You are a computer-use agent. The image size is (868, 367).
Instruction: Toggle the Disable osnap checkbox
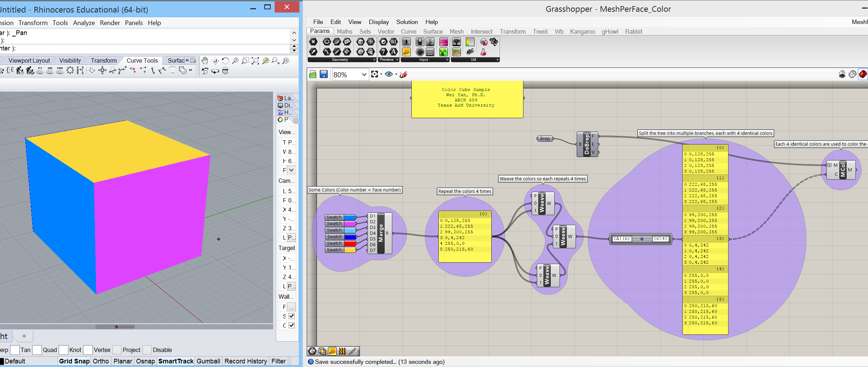[x=147, y=350]
